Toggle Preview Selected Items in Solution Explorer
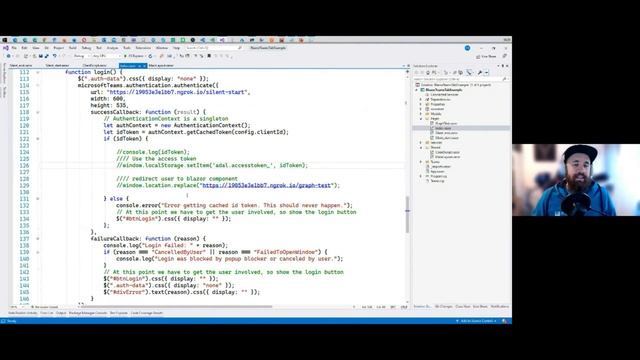The width and height of the screenshot is (640, 360). pyautogui.click(x=486, y=73)
